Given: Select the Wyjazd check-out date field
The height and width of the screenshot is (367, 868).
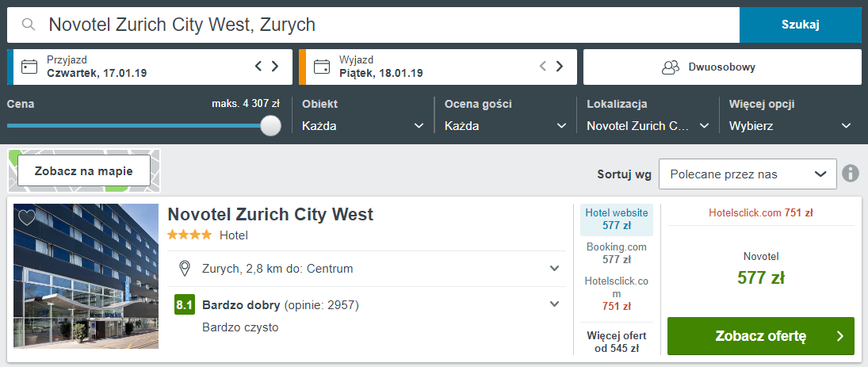Looking at the screenshot, I should [438, 67].
